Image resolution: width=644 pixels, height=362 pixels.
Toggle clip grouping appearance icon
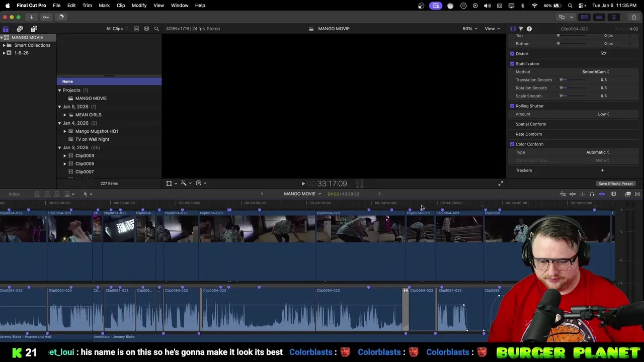click(x=136, y=29)
